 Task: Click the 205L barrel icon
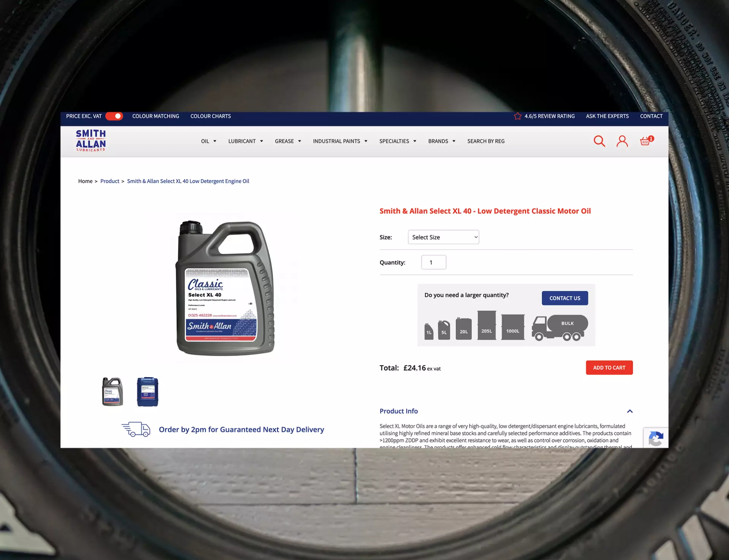coord(486,325)
